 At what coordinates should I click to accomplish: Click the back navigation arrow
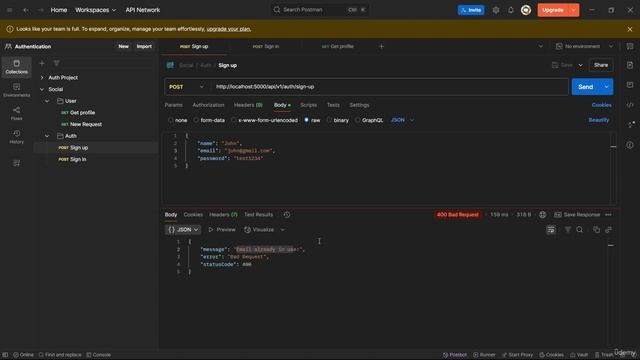[x=26, y=10]
